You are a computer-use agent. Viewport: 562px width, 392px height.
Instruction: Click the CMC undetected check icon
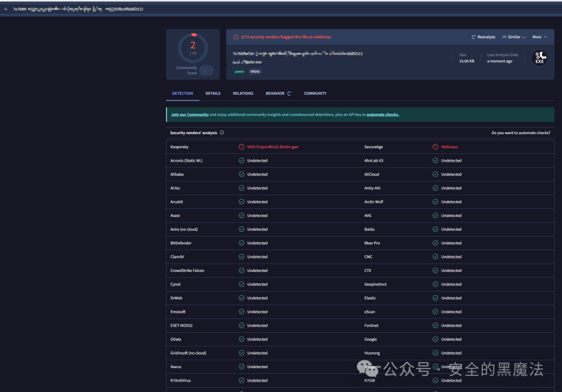[x=435, y=257]
